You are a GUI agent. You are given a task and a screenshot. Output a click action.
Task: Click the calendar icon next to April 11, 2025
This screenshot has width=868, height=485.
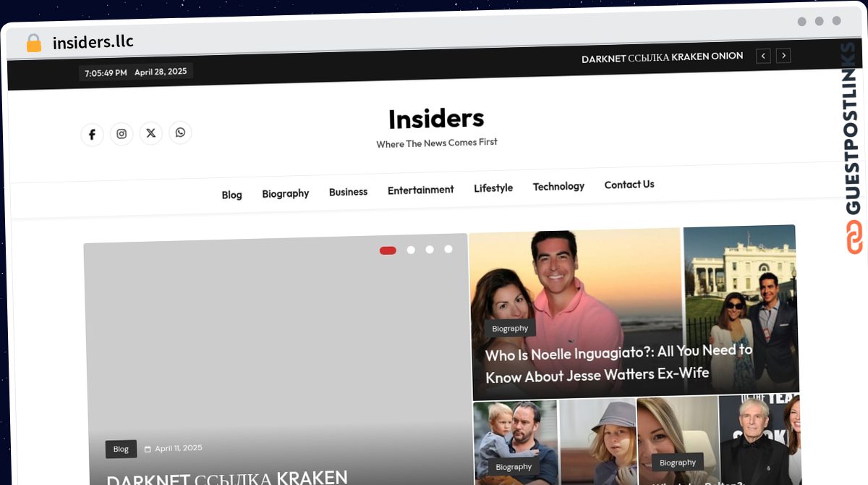[148, 449]
